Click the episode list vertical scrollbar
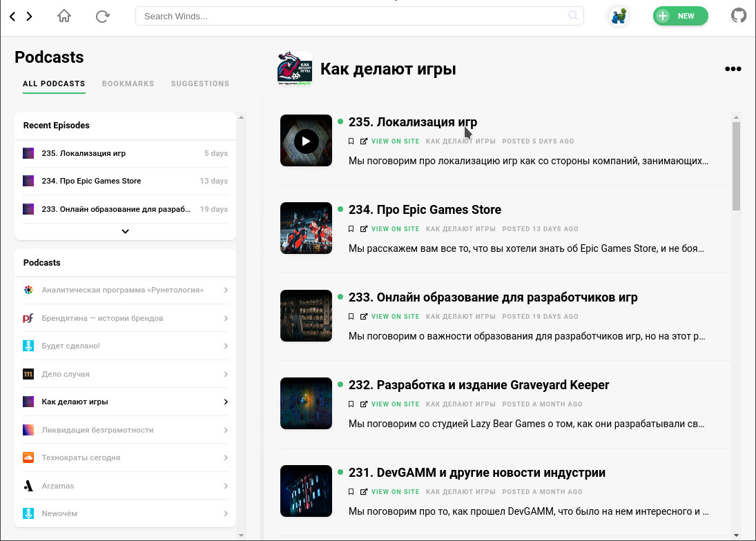 pos(736,166)
